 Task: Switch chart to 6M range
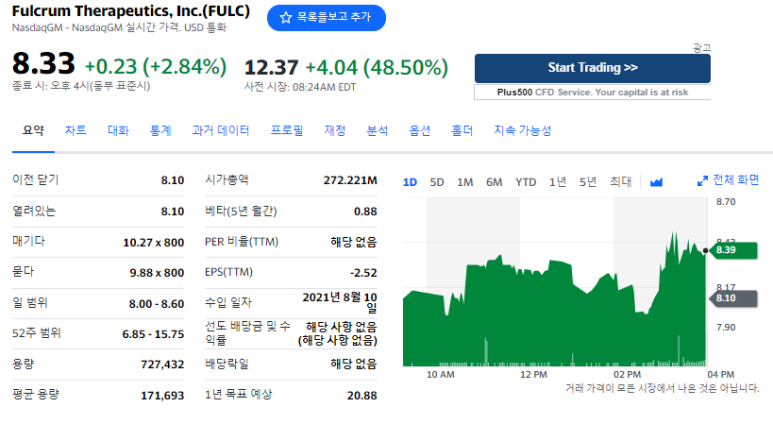[x=494, y=182]
